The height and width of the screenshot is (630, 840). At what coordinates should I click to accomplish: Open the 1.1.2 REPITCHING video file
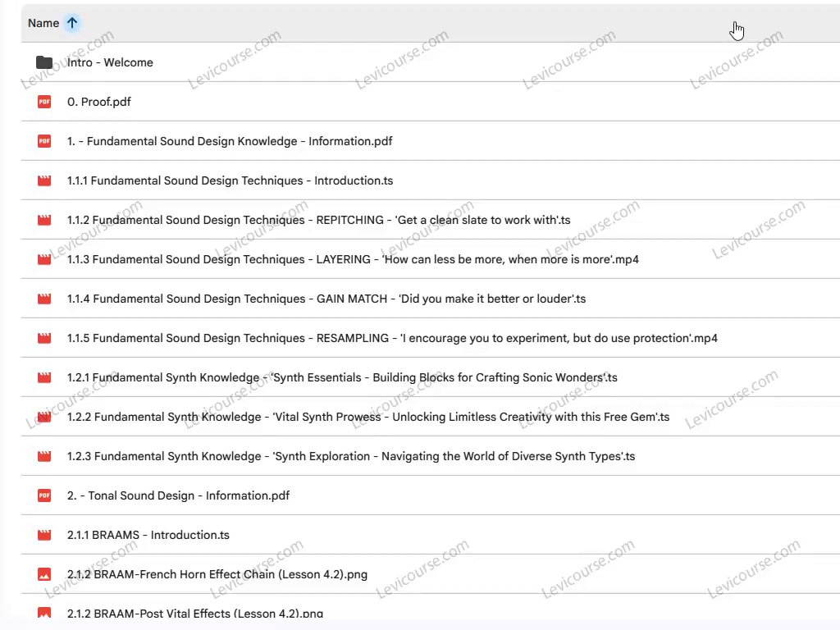[318, 220]
